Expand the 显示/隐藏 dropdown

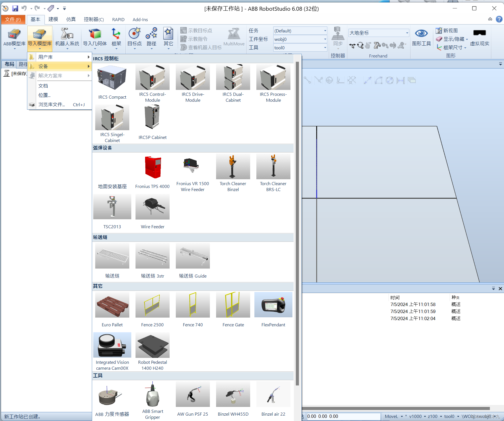coord(467,39)
